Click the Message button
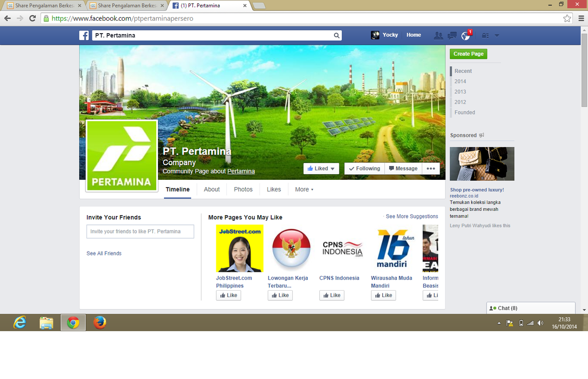The image size is (588, 379). point(403,168)
